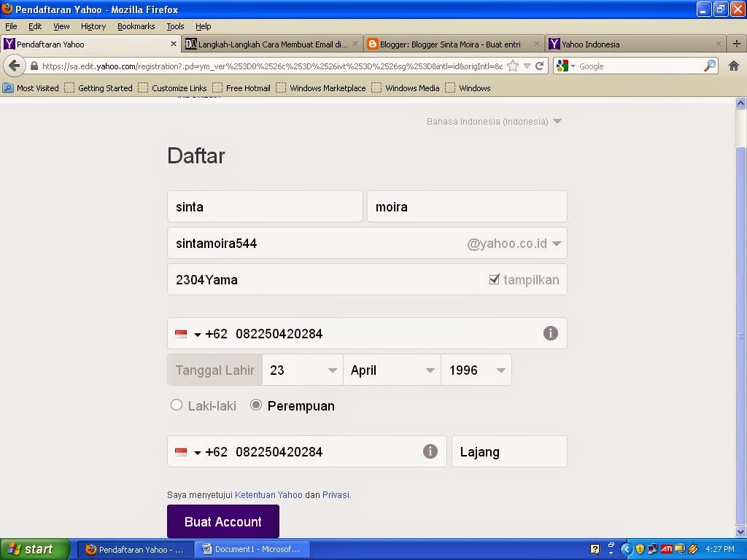Open the birth month dropdown showing April
Image resolution: width=747 pixels, height=560 pixels.
pos(392,370)
